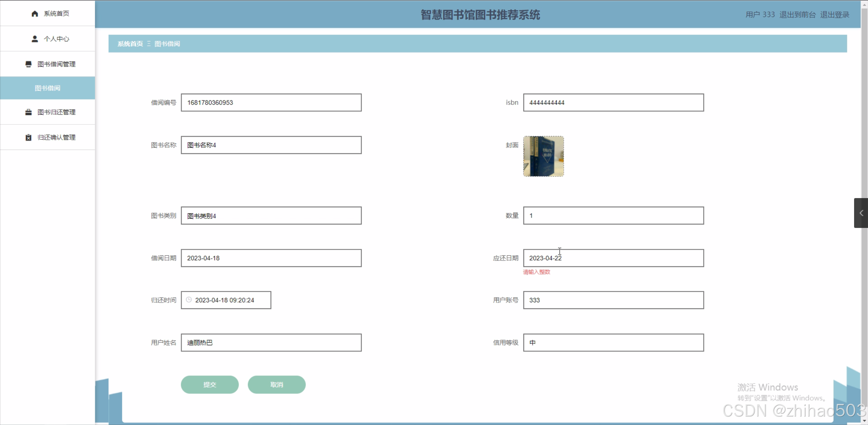The height and width of the screenshot is (425, 868).
Task: Expand the dark side panel arrow
Action: [x=861, y=213]
